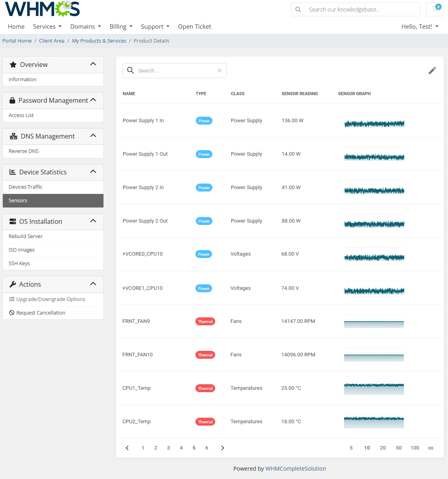Go to page 6 of sensors

207,448
